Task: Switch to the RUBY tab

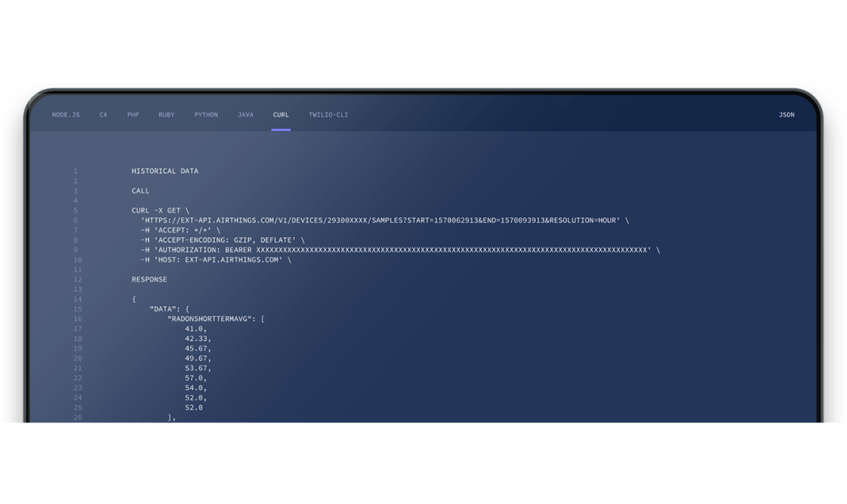Action: pos(166,115)
